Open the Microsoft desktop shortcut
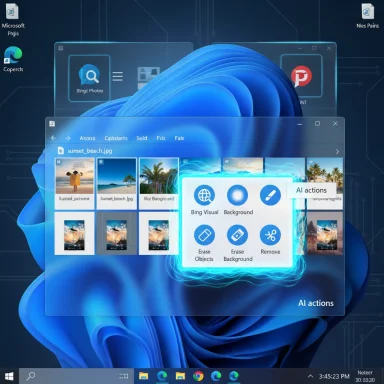 coord(13,19)
